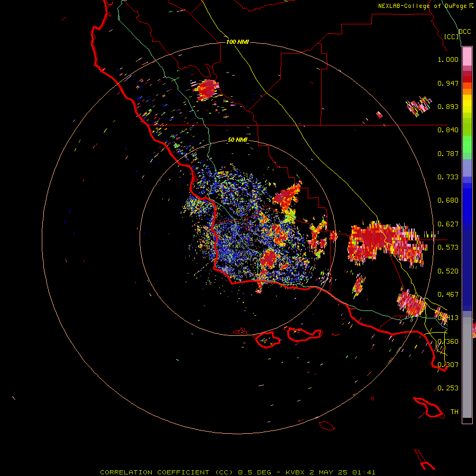The height and width of the screenshot is (476, 476).
Task: Click the Correlation Coefficient caption at the bottom
Action: coord(237,472)
